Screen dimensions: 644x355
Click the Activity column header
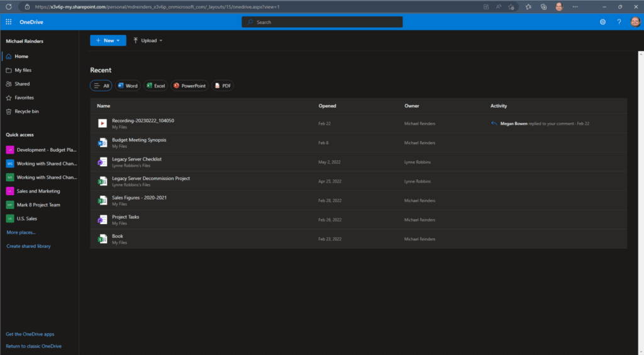click(x=499, y=106)
